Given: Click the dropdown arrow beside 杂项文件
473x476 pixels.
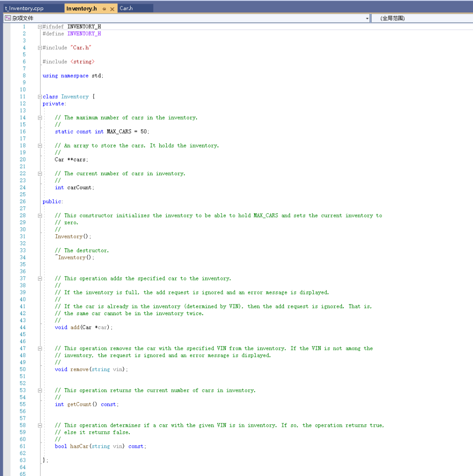Looking at the screenshot, I should click(368, 18).
